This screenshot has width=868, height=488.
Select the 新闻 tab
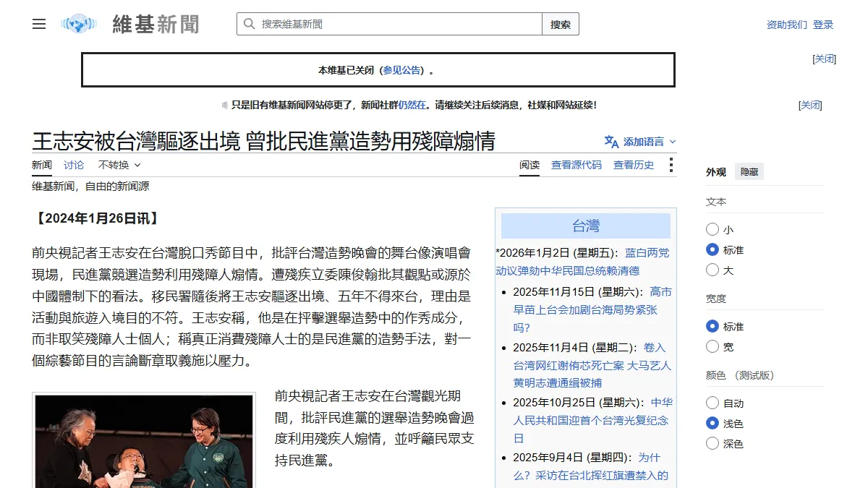click(x=42, y=165)
